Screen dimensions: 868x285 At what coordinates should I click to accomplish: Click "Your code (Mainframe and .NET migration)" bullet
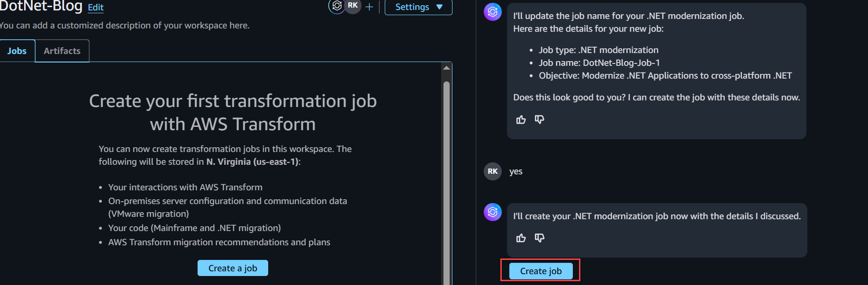pos(194,228)
